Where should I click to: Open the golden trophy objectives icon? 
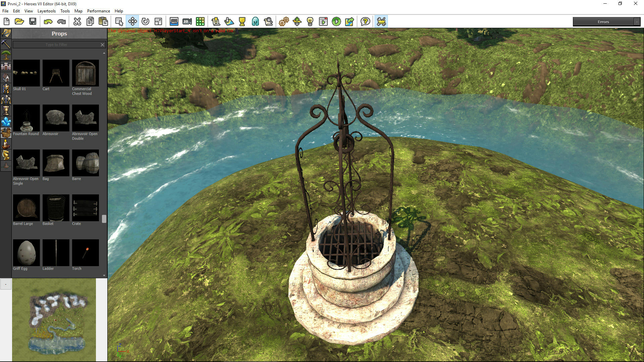242,22
